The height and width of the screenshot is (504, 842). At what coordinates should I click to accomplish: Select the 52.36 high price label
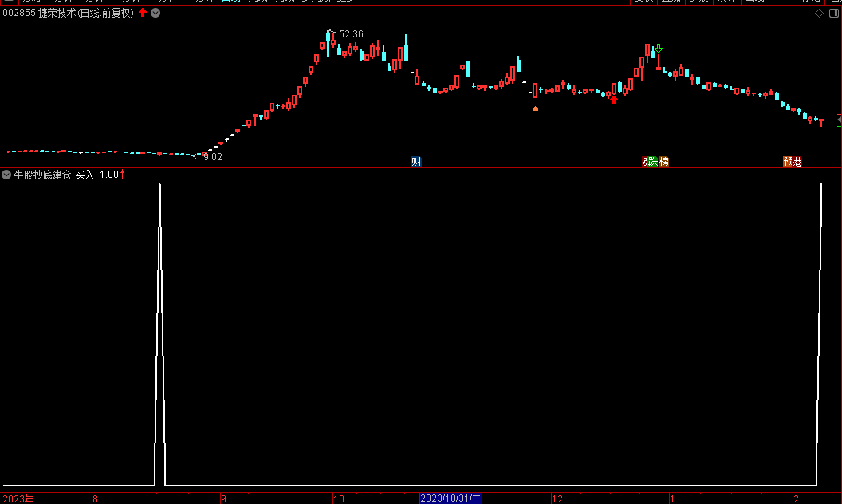click(x=351, y=34)
